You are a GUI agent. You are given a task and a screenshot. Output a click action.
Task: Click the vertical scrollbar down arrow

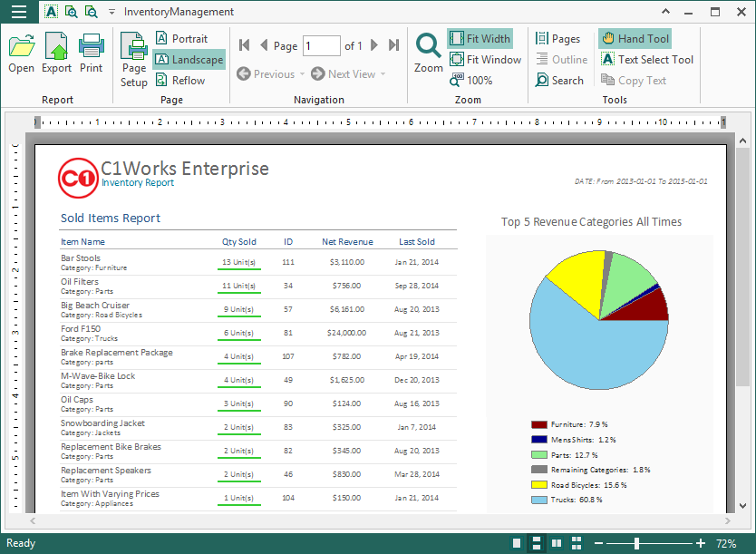742,506
